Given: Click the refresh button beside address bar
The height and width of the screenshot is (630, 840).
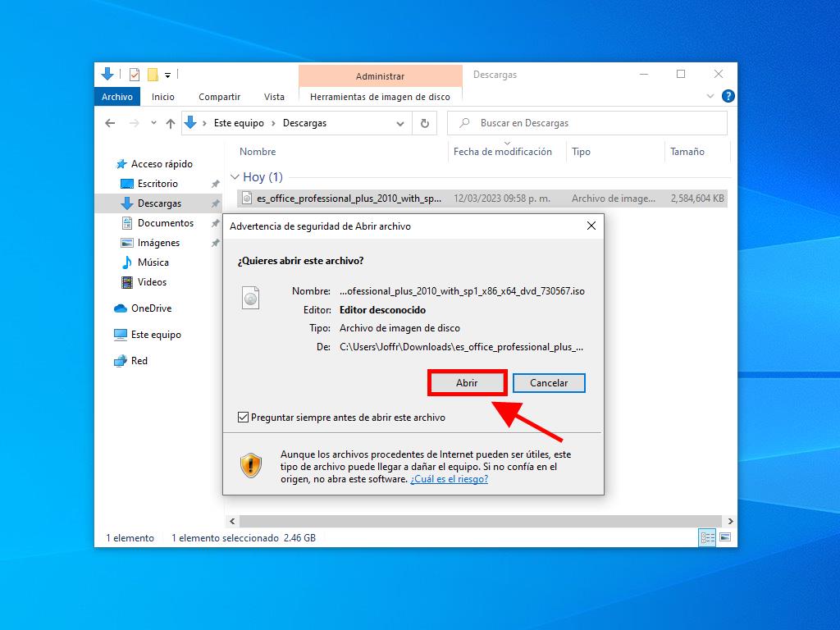Looking at the screenshot, I should coord(424,123).
